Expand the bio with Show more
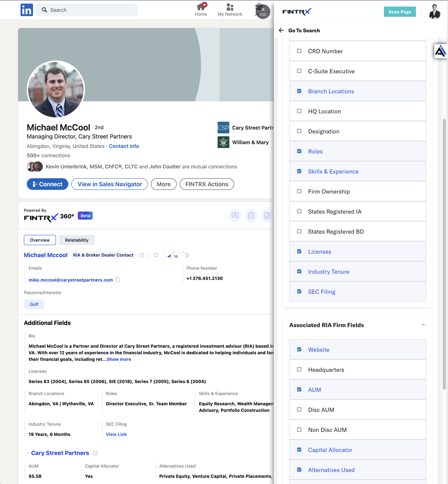The width and height of the screenshot is (448, 484). tap(119, 359)
